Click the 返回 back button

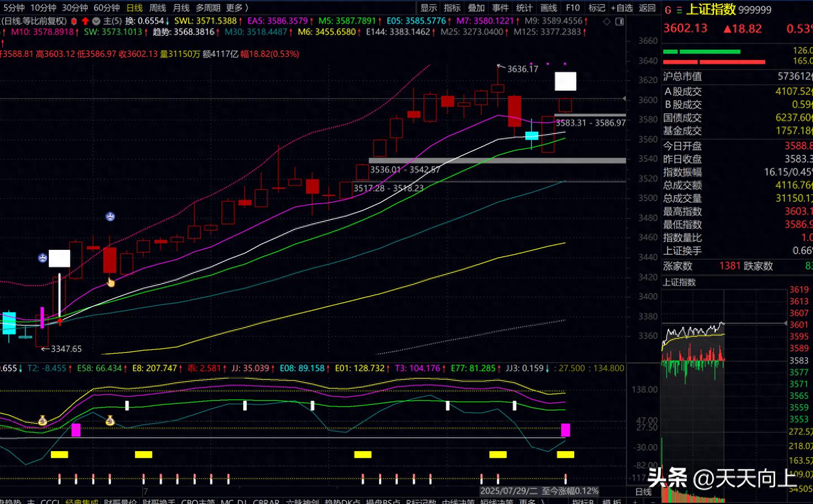647,8
